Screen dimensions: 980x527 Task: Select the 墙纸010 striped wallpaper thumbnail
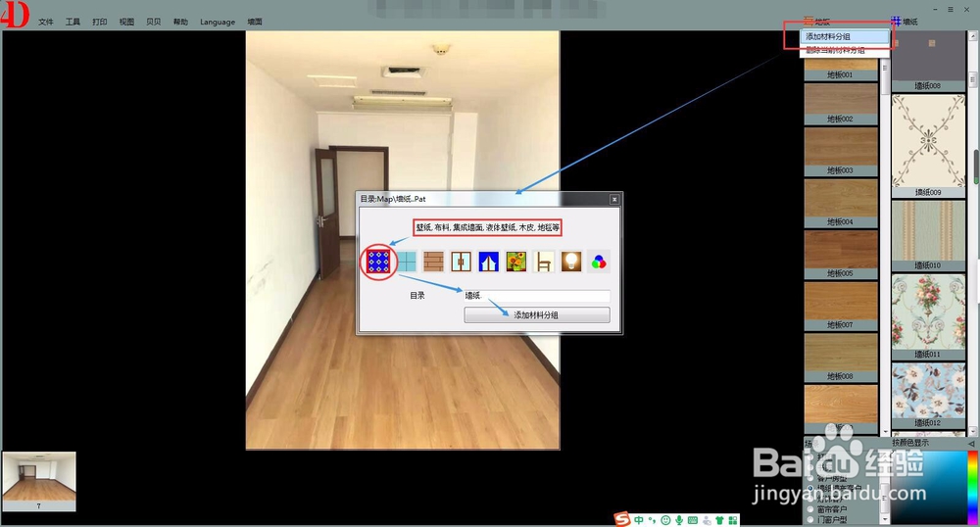pyautogui.click(x=928, y=235)
